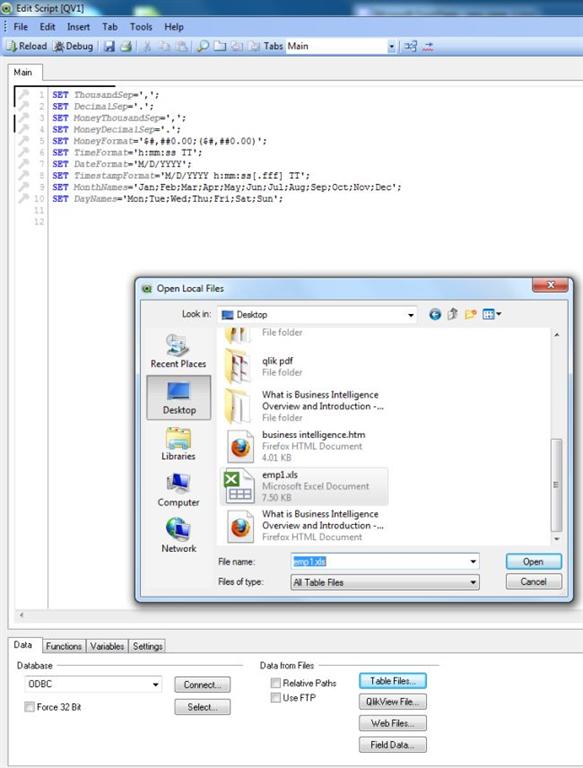This screenshot has width=583, height=768.
Task: Enable Relative Paths checkbox
Action: pos(276,683)
